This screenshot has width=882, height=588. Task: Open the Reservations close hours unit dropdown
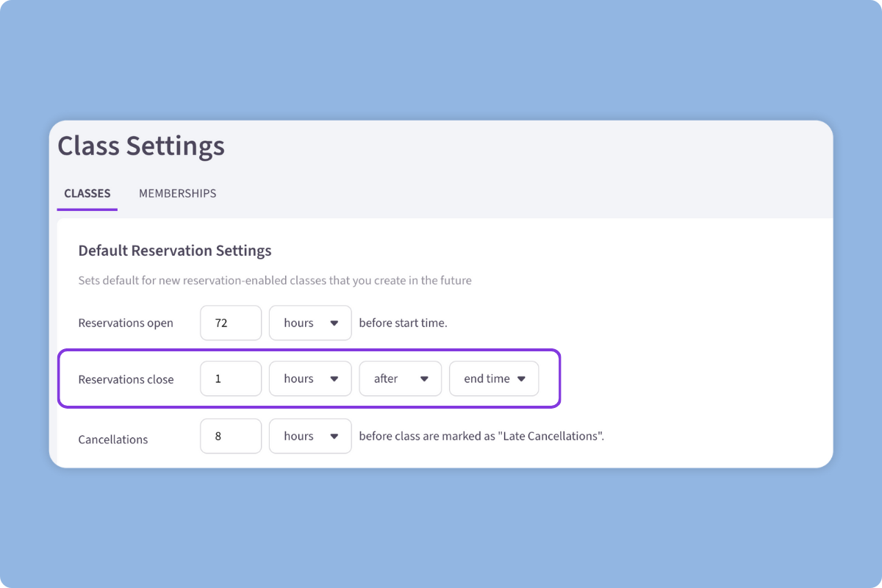[310, 379]
